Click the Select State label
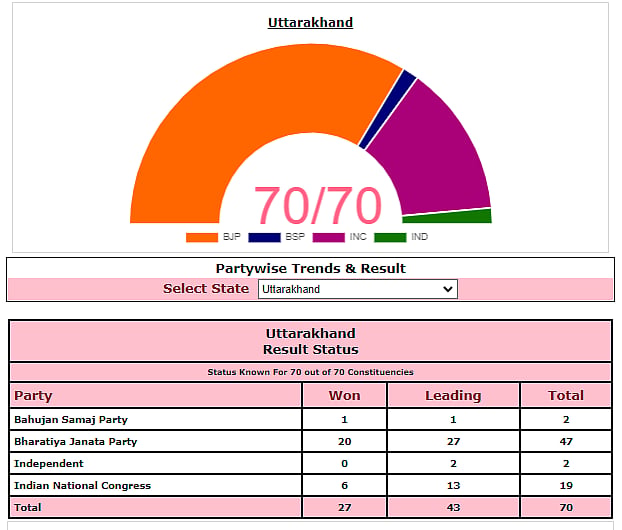 [x=206, y=288]
